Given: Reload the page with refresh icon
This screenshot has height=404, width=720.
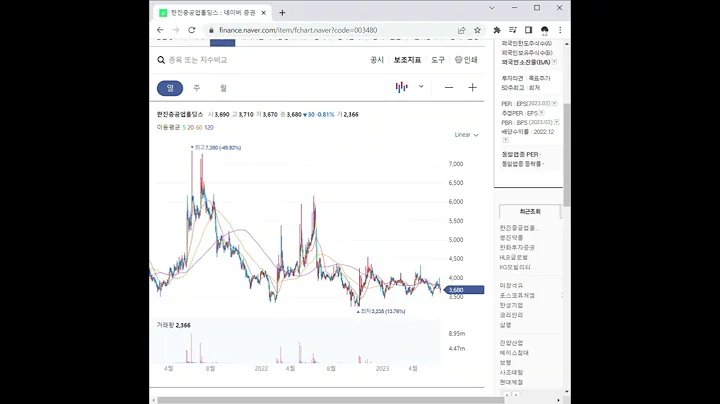Looking at the screenshot, I should [x=192, y=30].
